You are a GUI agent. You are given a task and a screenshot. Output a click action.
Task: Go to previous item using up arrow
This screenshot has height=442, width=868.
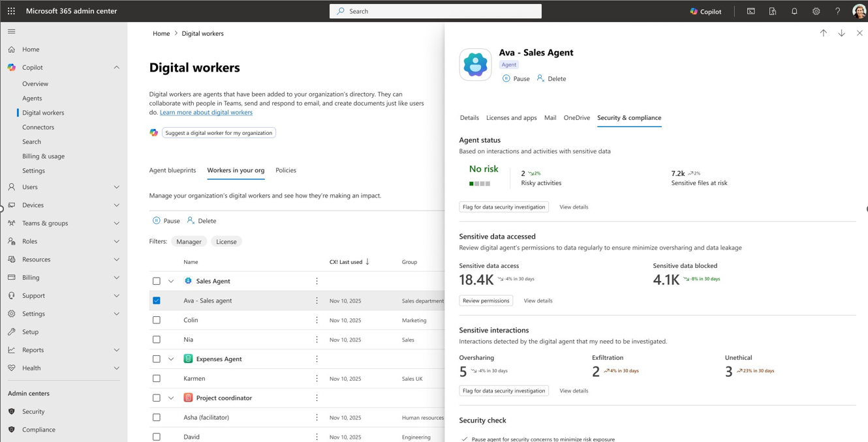click(823, 33)
